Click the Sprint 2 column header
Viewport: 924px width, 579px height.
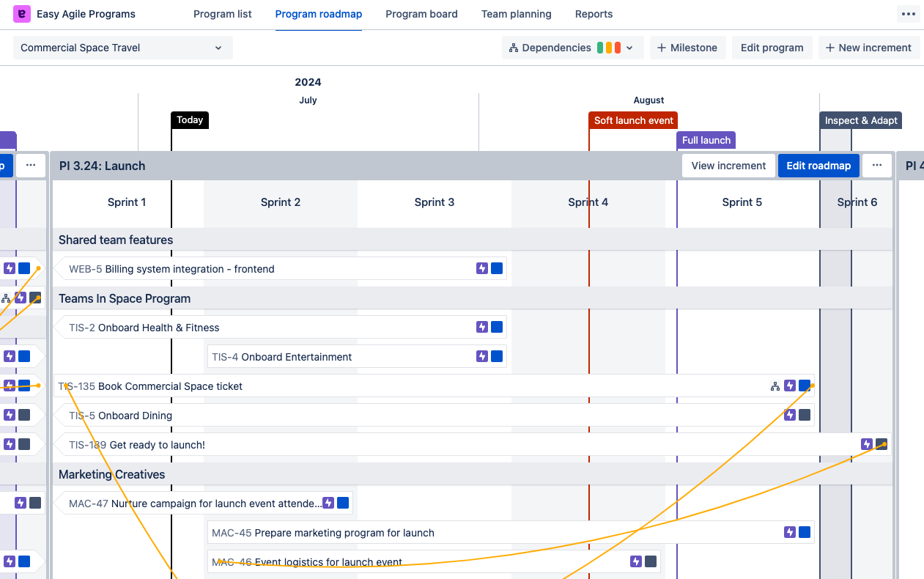(x=281, y=202)
